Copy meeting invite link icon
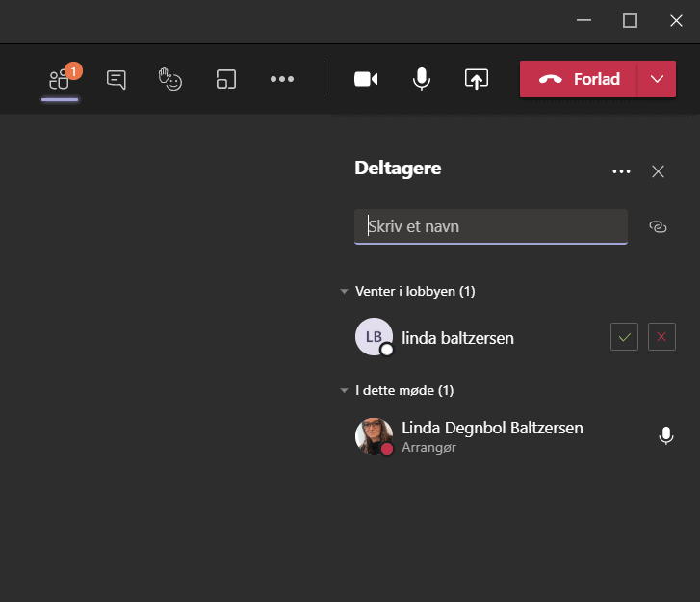700x602 pixels. click(x=658, y=227)
